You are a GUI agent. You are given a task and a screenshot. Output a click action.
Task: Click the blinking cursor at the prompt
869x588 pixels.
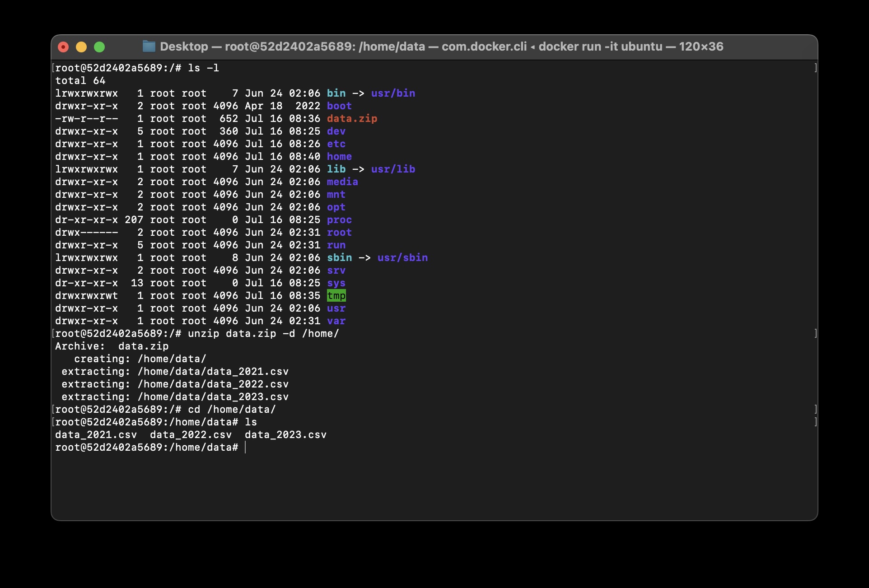click(246, 448)
